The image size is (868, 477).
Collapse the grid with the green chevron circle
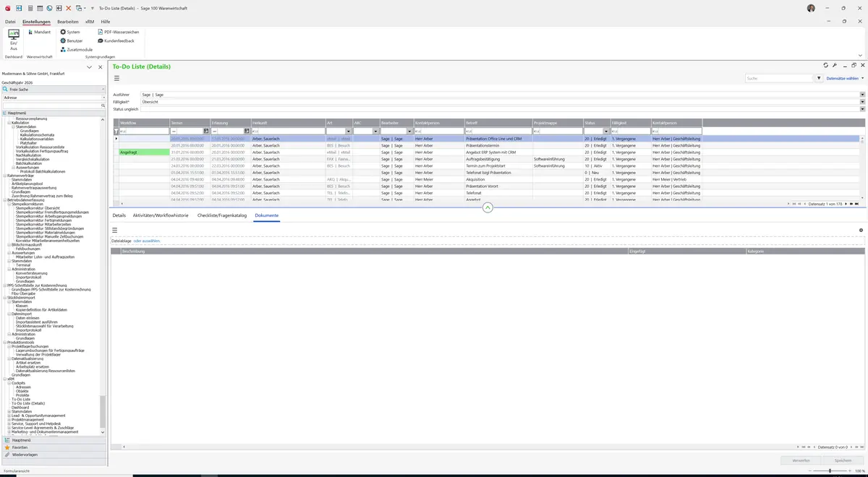point(488,207)
